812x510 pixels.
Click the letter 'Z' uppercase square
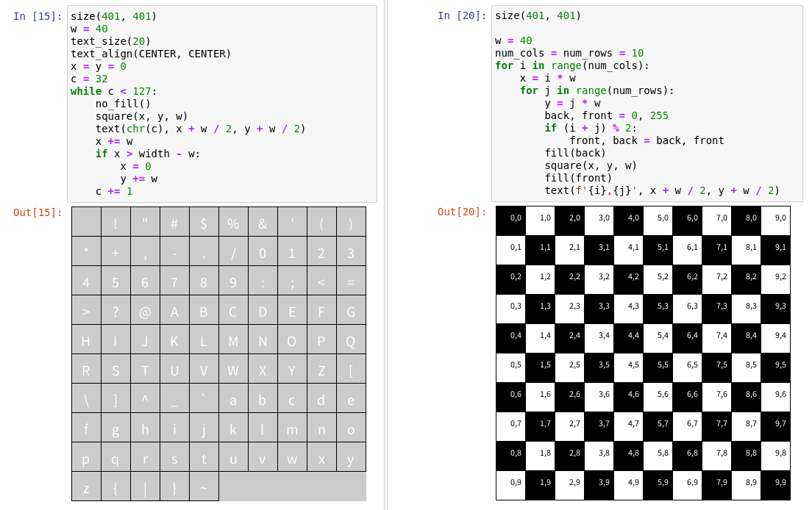[321, 369]
